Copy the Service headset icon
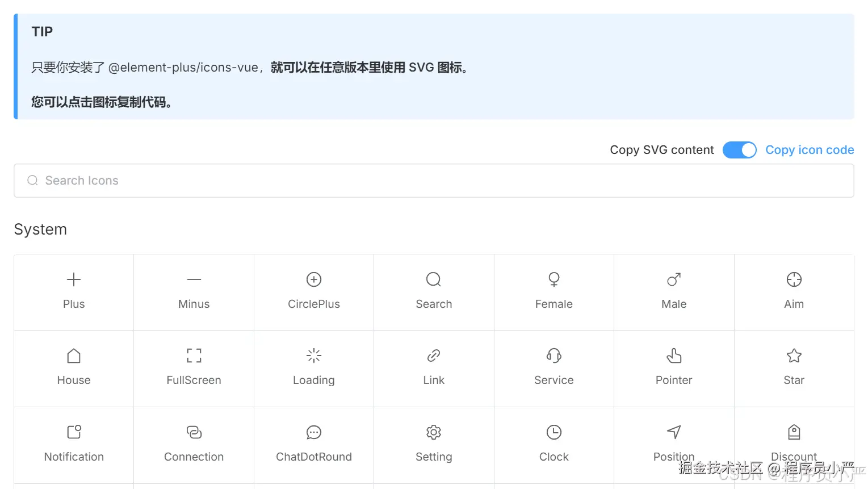Viewport: 868px width, 489px height. pos(554,356)
